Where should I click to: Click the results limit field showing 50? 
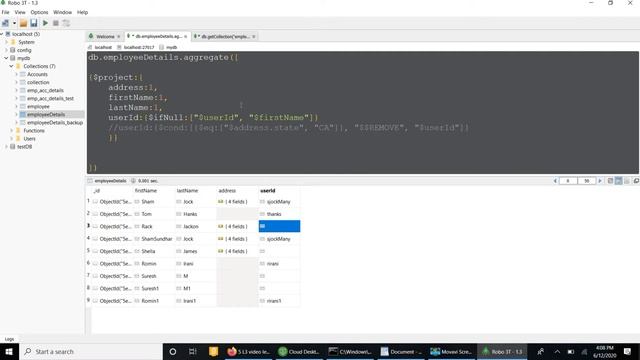tap(587, 181)
